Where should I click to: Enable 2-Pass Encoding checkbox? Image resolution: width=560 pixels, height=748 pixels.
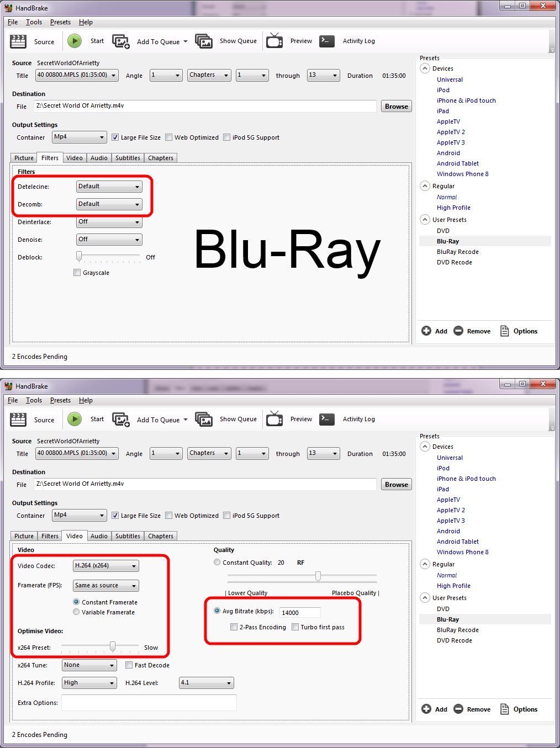234,627
